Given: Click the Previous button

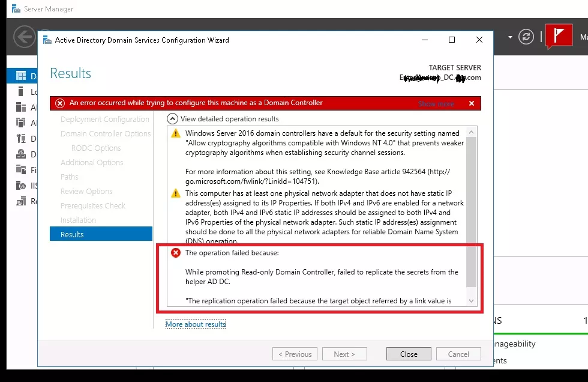Looking at the screenshot, I should pyautogui.click(x=295, y=354).
